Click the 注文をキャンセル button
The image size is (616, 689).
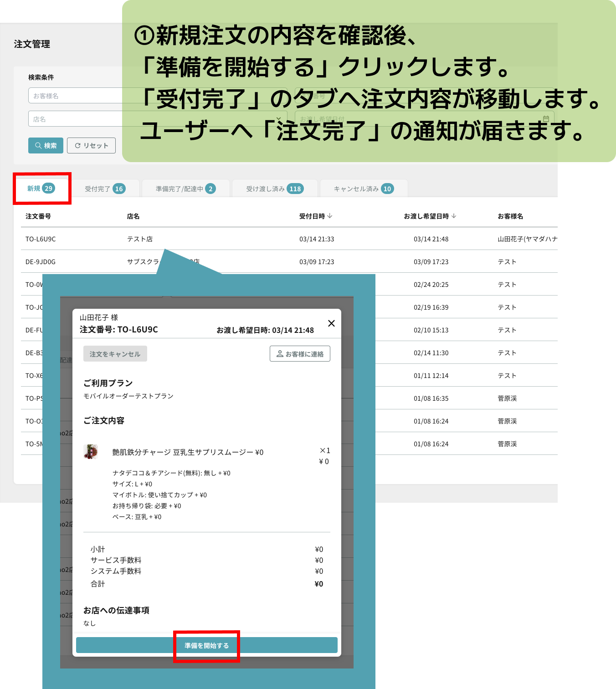tap(115, 354)
